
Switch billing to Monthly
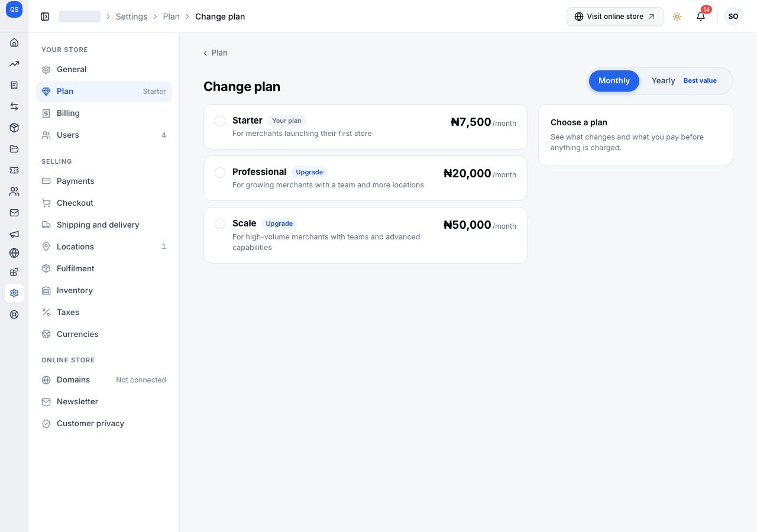[614, 81]
